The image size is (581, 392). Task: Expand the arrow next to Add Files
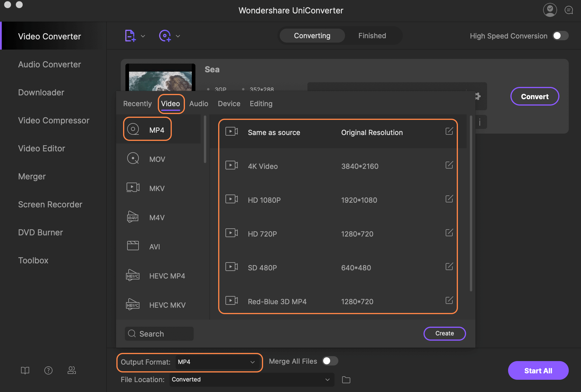[x=143, y=36]
